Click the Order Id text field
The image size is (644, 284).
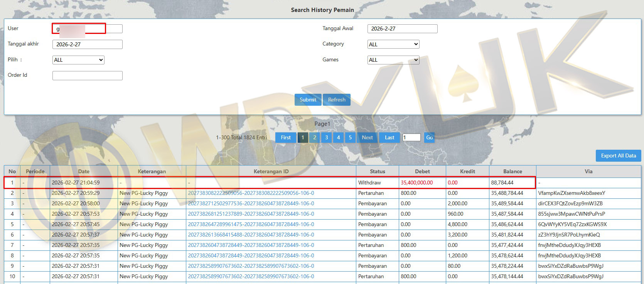click(x=88, y=76)
